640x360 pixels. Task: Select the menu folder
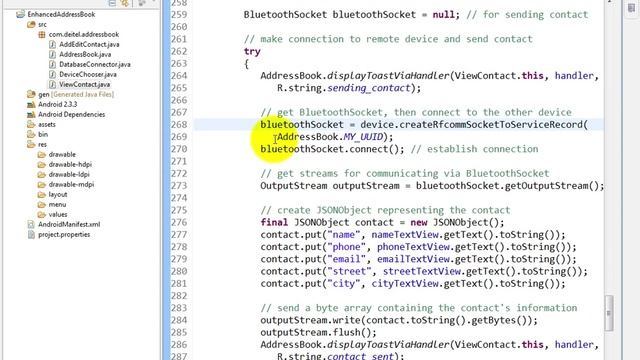(x=57, y=204)
